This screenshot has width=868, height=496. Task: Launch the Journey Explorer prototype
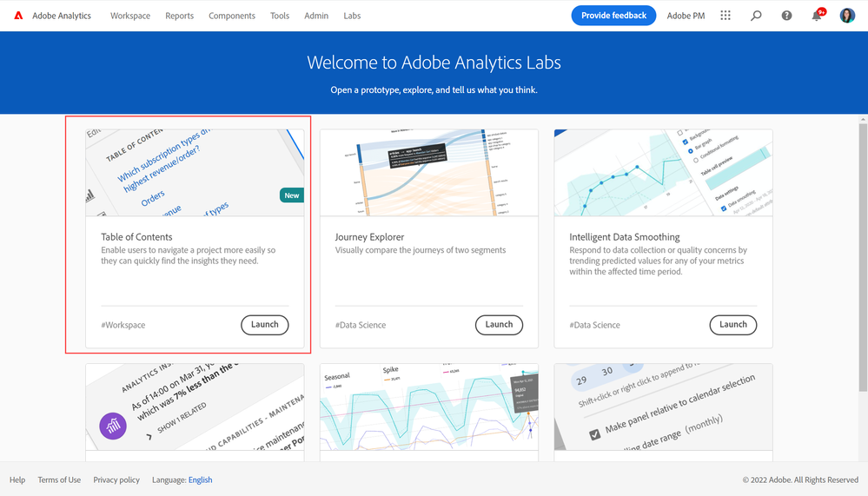pyautogui.click(x=499, y=325)
